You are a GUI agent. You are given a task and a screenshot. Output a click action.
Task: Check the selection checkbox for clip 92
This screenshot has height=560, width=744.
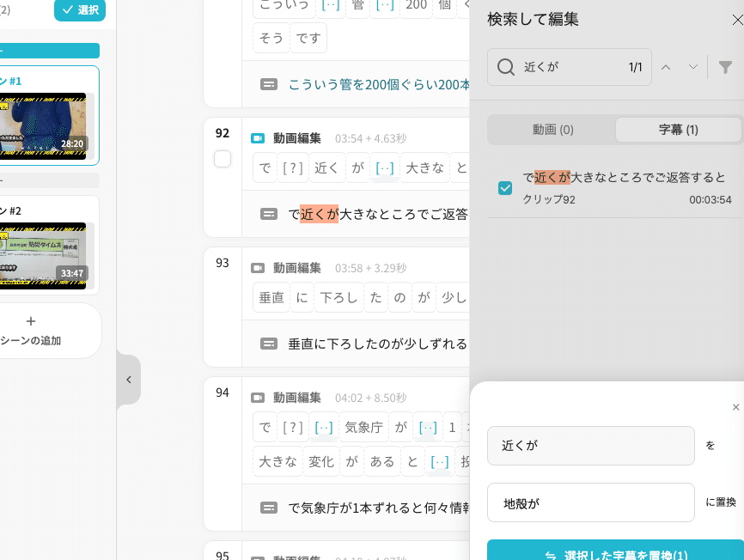(x=222, y=159)
